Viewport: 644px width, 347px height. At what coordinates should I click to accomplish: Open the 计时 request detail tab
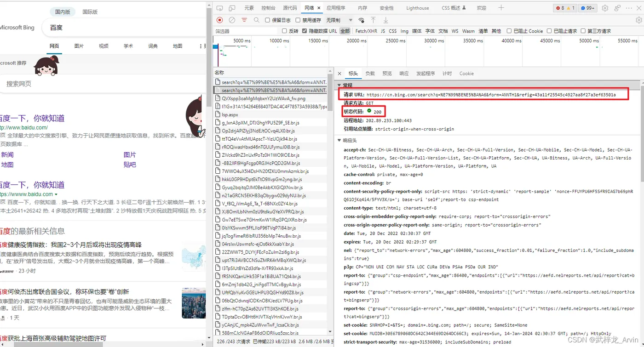click(447, 74)
